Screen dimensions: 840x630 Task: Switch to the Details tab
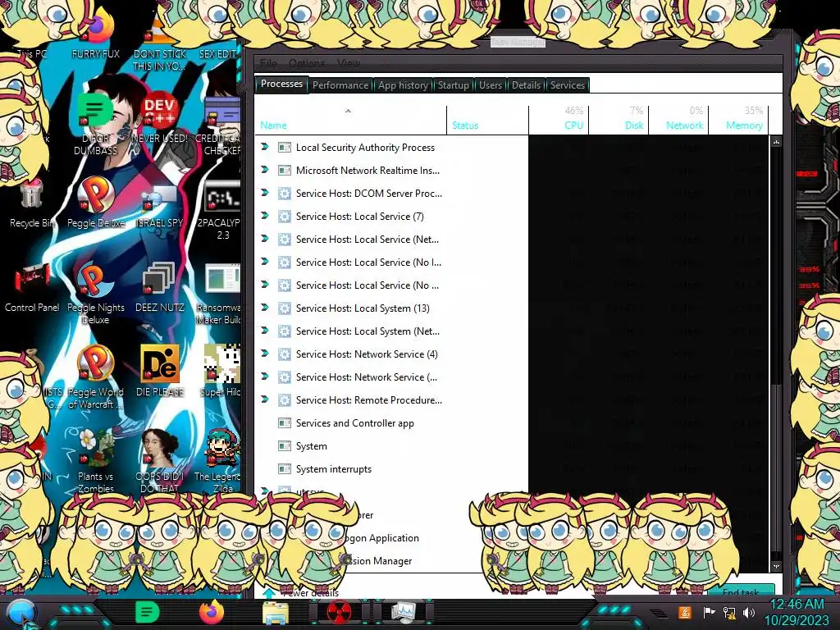(526, 85)
